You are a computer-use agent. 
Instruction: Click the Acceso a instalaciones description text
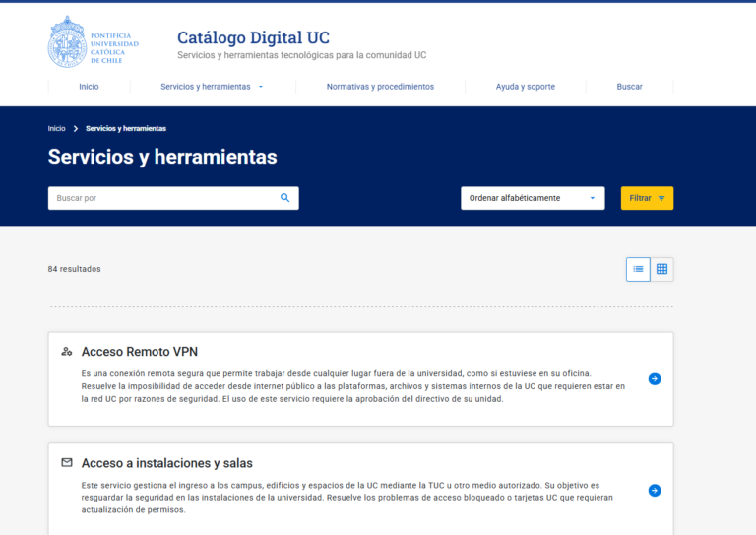347,498
